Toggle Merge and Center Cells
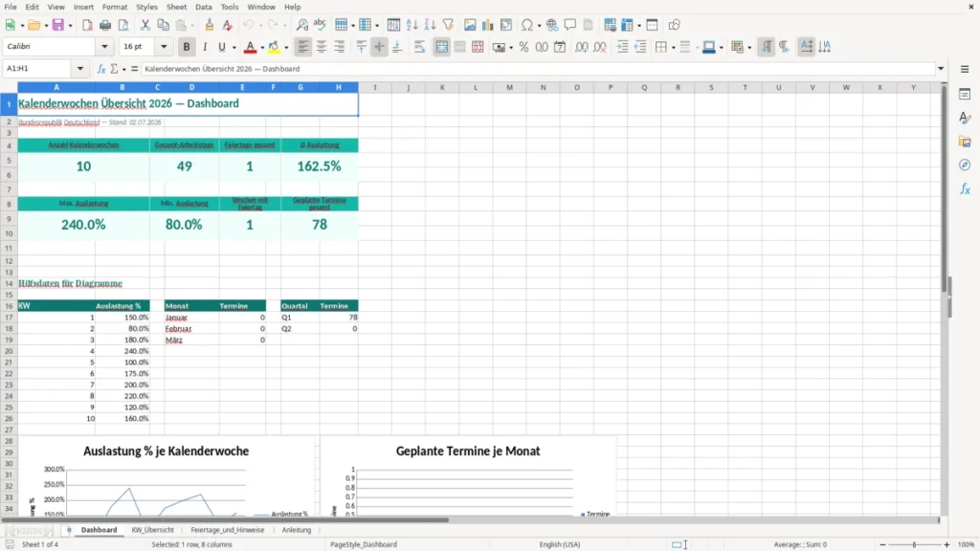Image resolution: width=980 pixels, height=551 pixels. pyautogui.click(x=441, y=47)
